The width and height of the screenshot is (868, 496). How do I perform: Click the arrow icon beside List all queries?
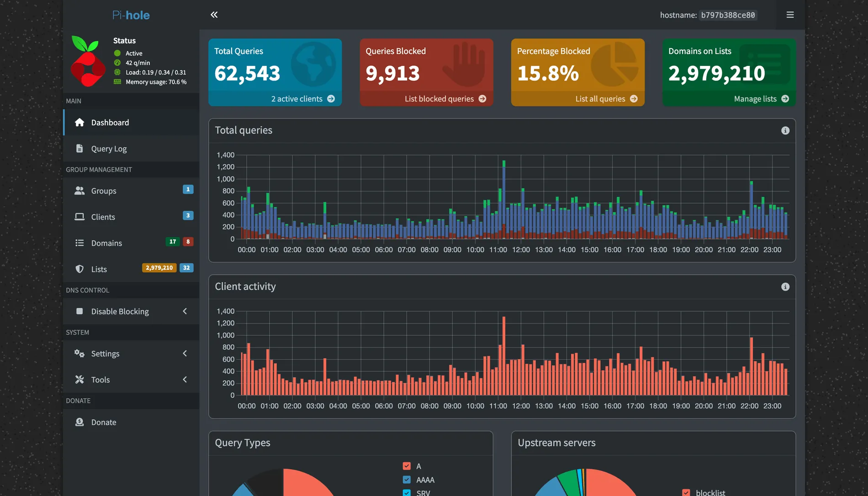(634, 99)
